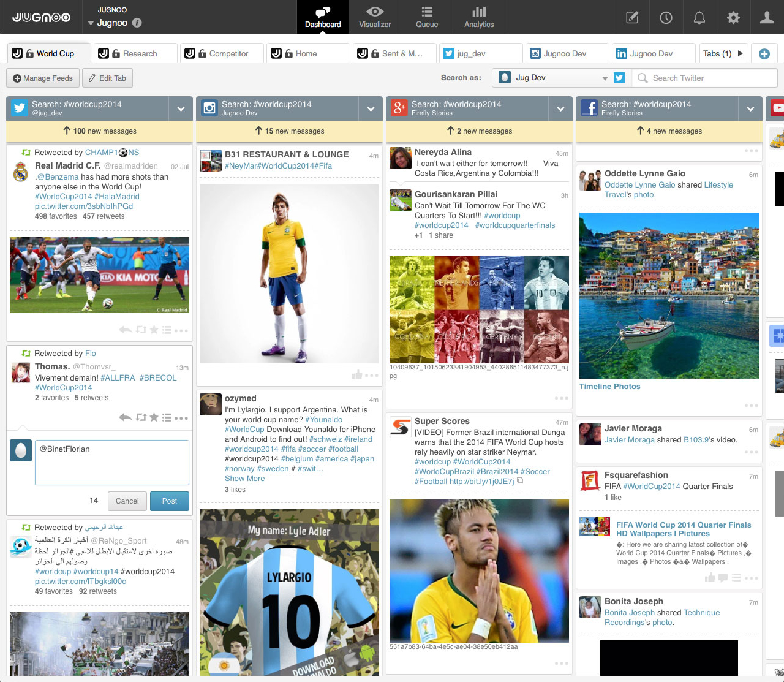
Task: Expand the Facebook #worldcup2014 column menu
Action: [x=750, y=108]
